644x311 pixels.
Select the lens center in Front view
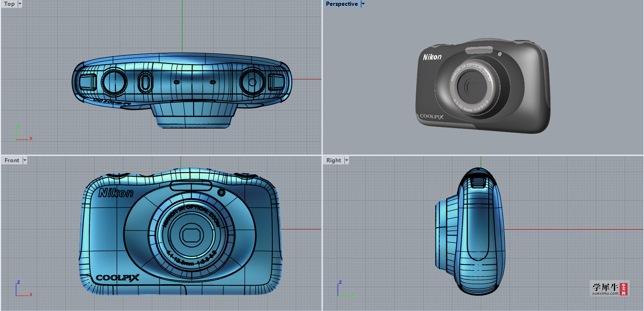point(191,236)
